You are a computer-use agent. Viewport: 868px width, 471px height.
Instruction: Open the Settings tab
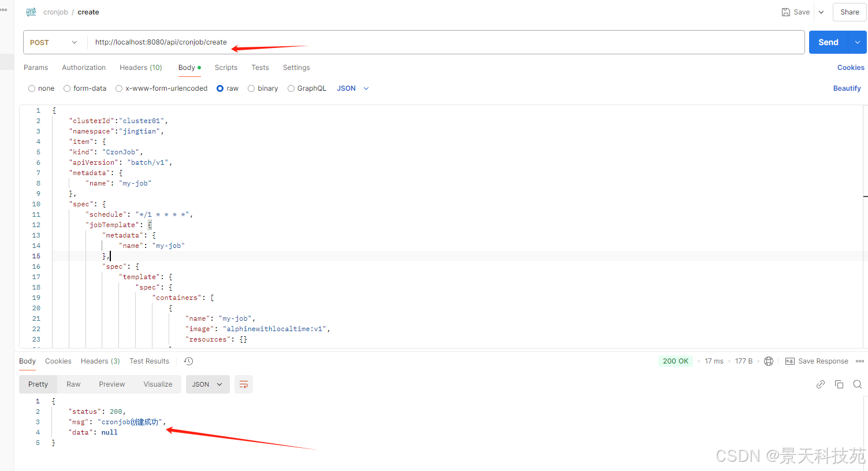click(296, 68)
